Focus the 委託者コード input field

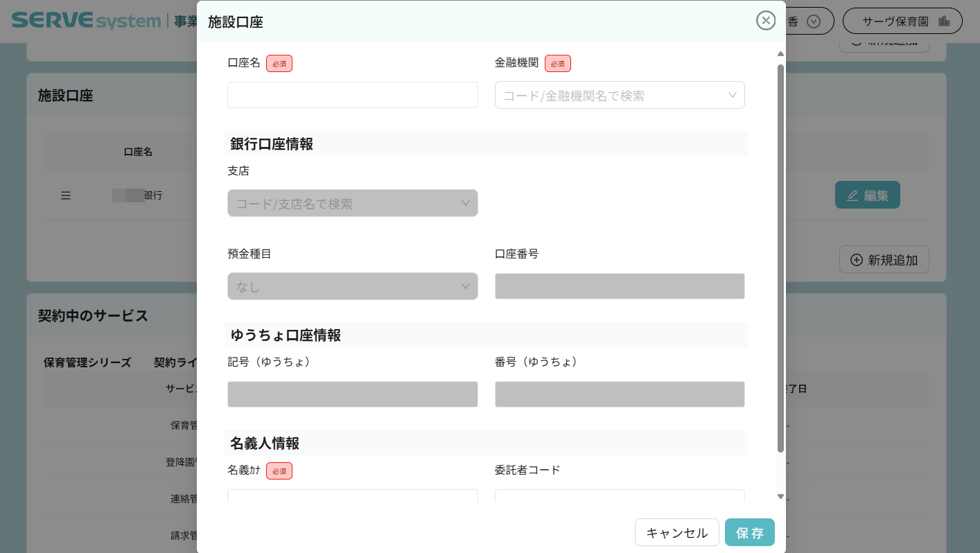(620, 496)
